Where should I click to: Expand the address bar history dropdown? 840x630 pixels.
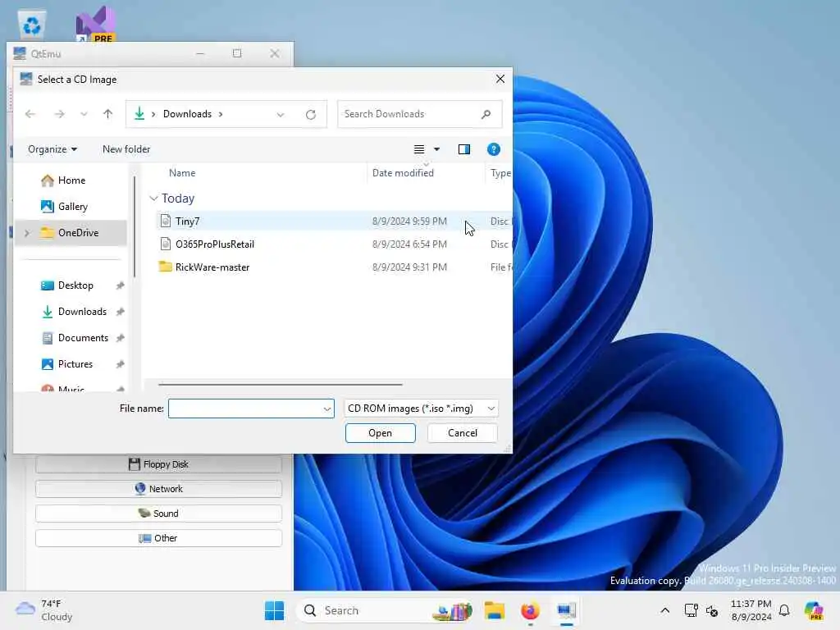(x=281, y=115)
